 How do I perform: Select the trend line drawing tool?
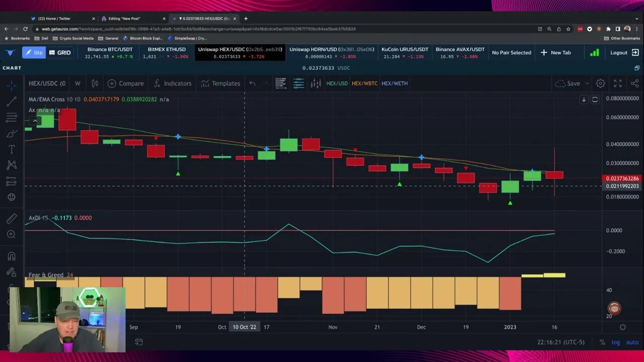point(11,102)
